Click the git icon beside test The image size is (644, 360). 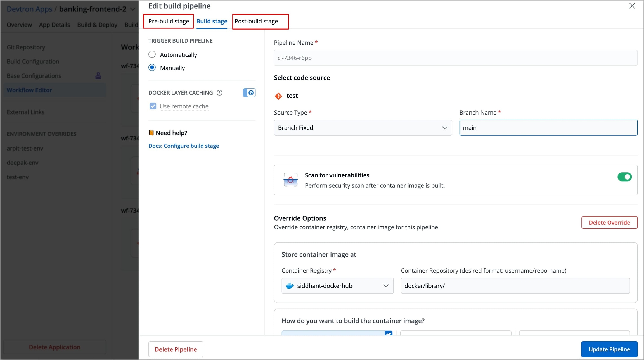click(278, 96)
